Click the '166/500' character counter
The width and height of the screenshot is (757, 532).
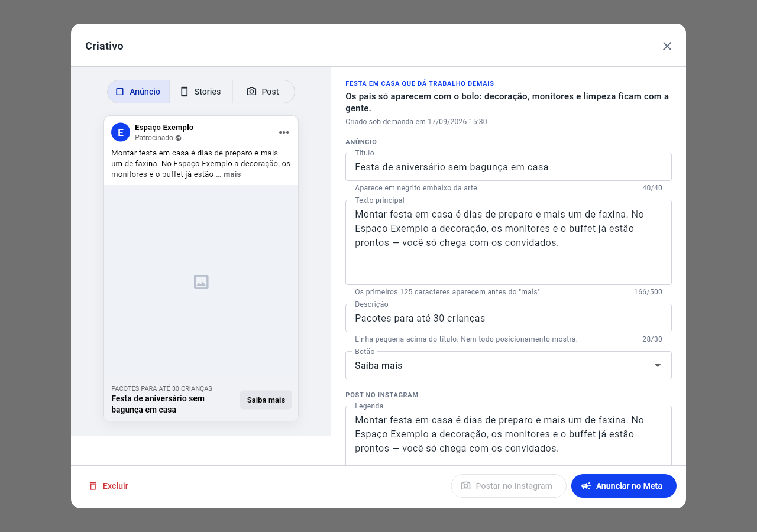click(648, 292)
